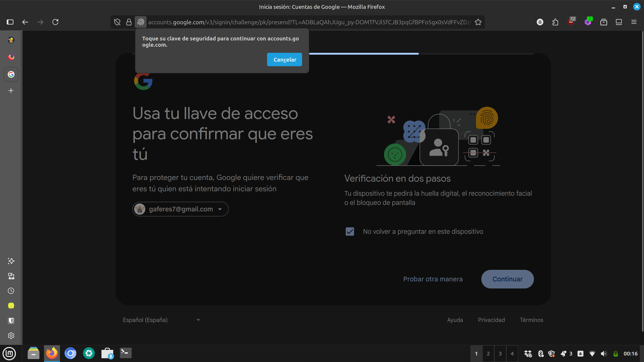Click the Firefox taskbar icon
Image resolution: width=644 pixels, height=362 pixels.
[52, 353]
